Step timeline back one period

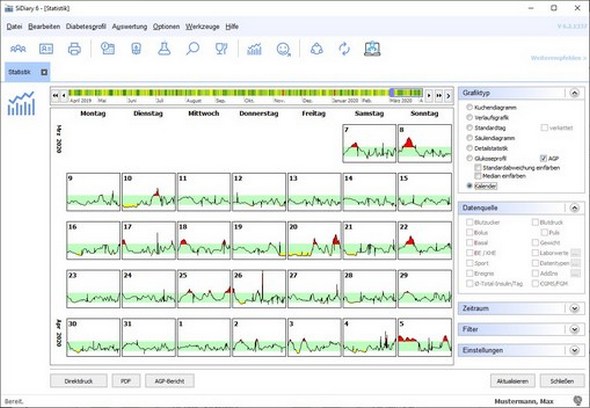[64, 96]
